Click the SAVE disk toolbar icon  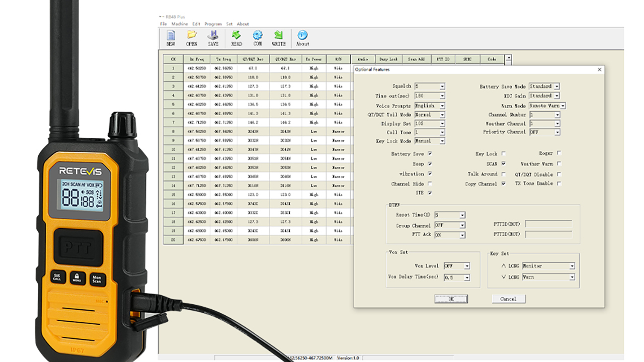[213, 38]
